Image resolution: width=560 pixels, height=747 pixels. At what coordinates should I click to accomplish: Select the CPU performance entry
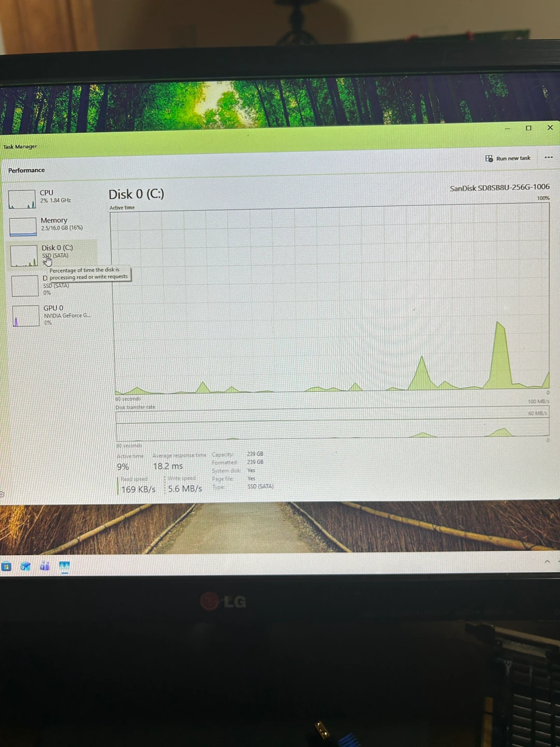tap(51, 199)
